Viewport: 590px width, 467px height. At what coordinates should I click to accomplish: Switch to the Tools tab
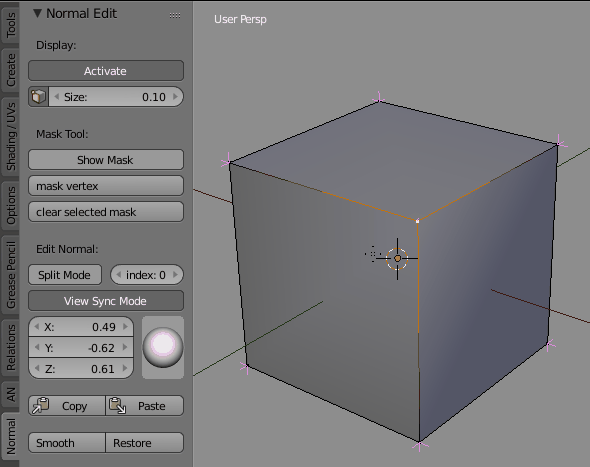tap(11, 24)
